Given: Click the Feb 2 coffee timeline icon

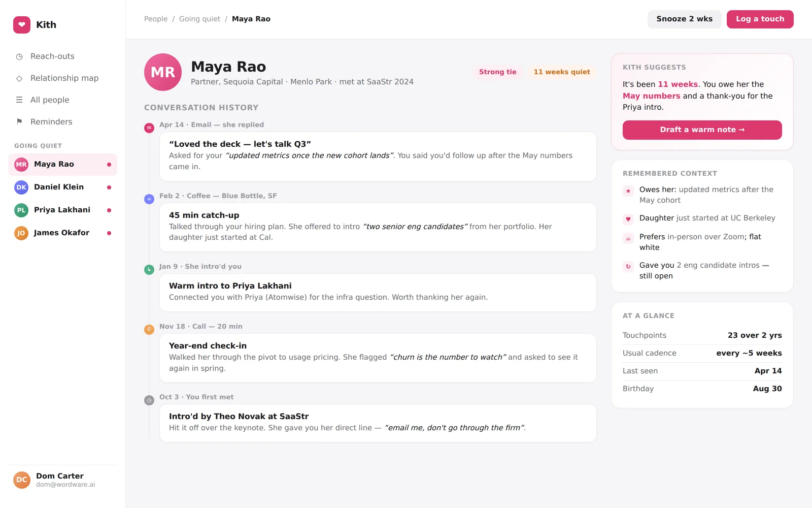Looking at the screenshot, I should coord(149,199).
